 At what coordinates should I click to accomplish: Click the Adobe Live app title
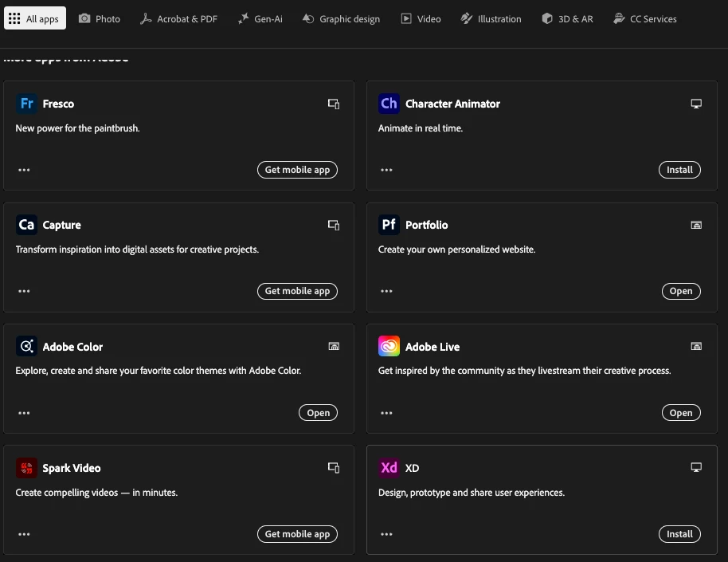432,347
